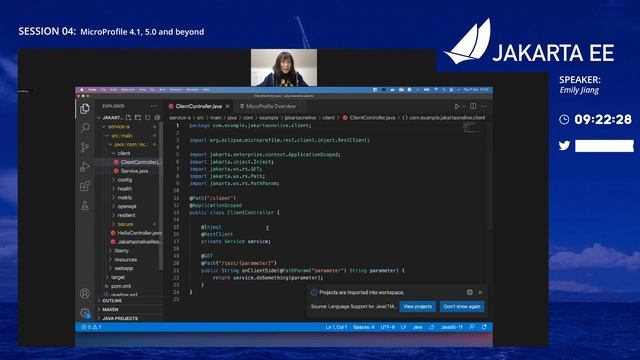Refresh the explorer tree

tap(147, 118)
